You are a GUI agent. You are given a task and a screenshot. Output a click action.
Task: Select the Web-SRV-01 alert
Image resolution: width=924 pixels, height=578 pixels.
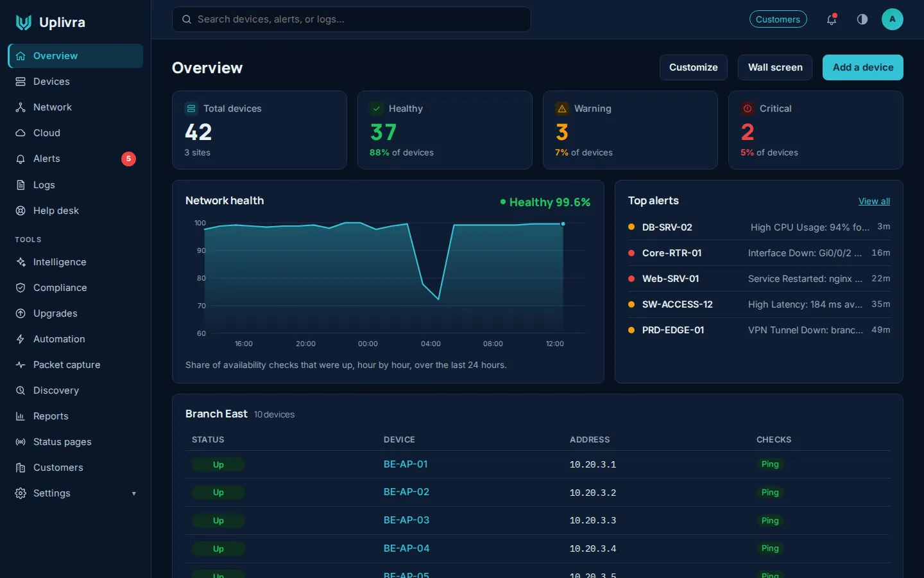tap(759, 279)
